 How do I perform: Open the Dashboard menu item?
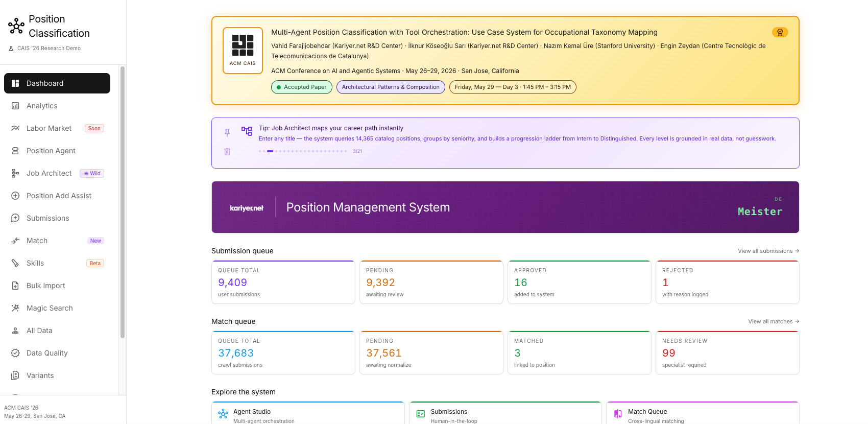57,83
